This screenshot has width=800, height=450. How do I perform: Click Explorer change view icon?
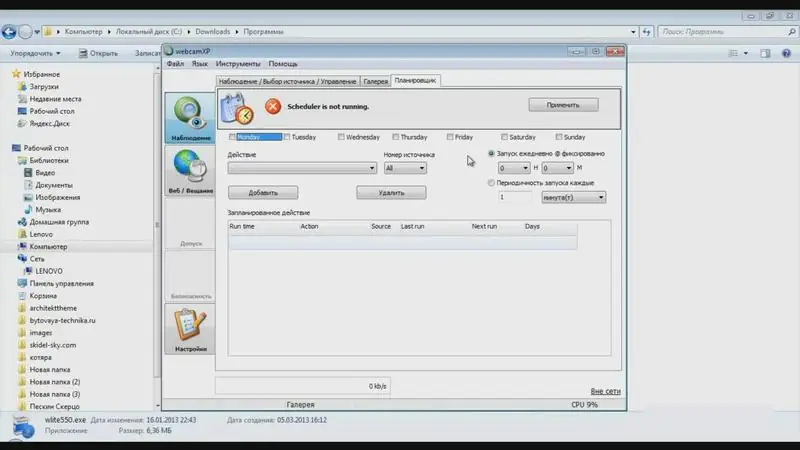point(733,53)
